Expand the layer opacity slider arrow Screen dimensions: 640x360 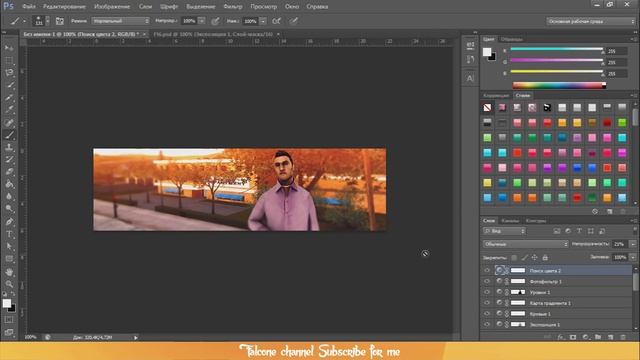(633, 244)
